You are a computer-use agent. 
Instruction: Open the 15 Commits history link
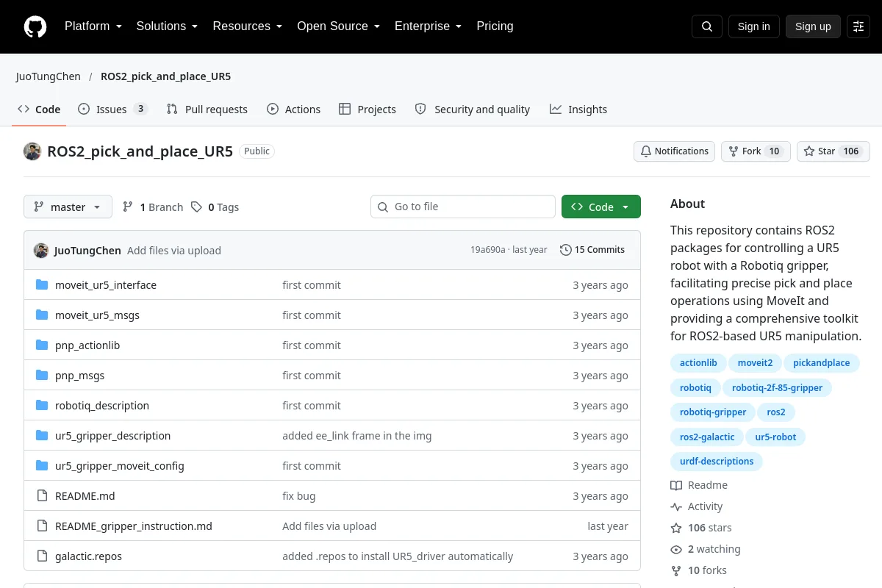pos(592,250)
